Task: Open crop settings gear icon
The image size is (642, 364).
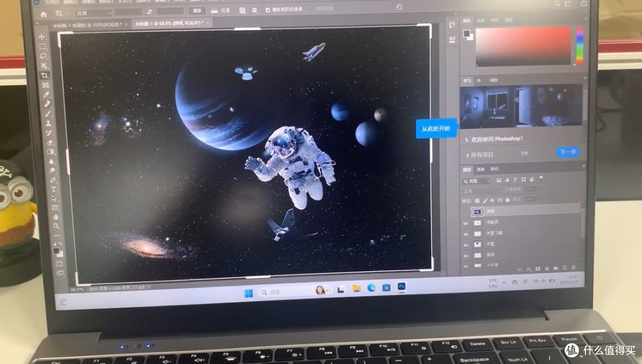Action: [x=254, y=10]
